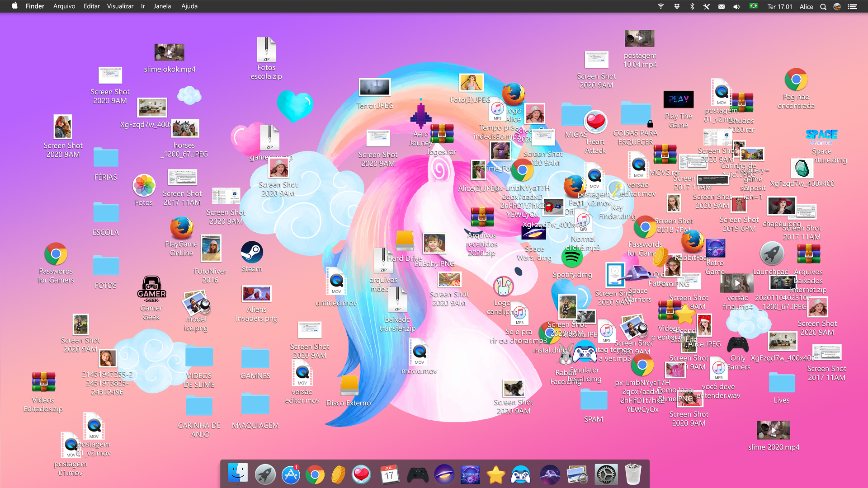Viewport: 868px width, 488px height.
Task: Select the Launchpad desktop icon
Action: coord(772,253)
